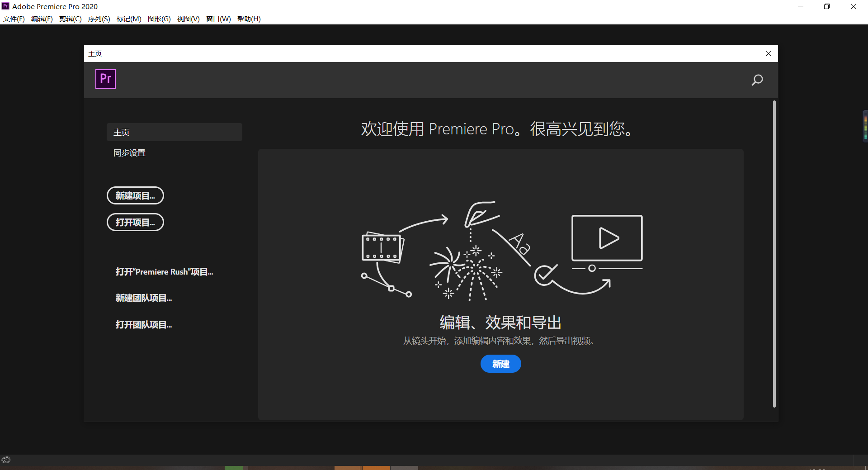Select 同步设置 in the sidebar

[x=129, y=153]
